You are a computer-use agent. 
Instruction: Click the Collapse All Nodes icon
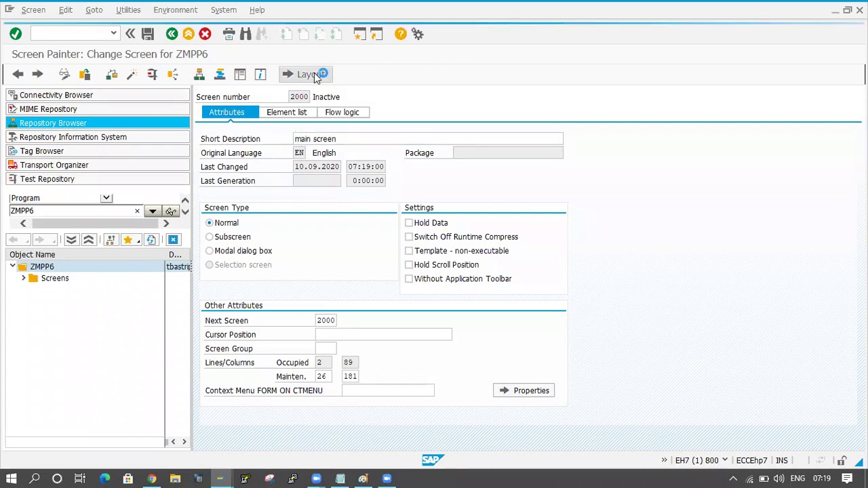tap(88, 240)
